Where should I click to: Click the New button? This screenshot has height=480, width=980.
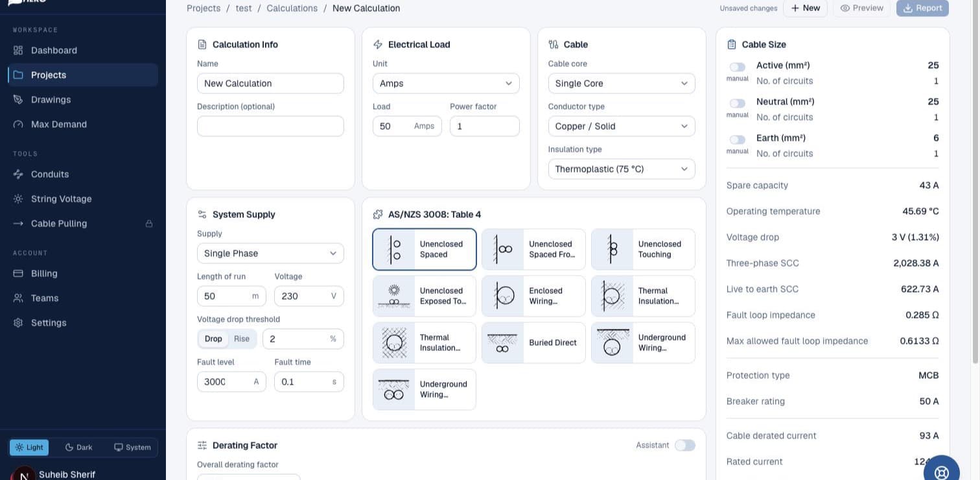tap(805, 8)
